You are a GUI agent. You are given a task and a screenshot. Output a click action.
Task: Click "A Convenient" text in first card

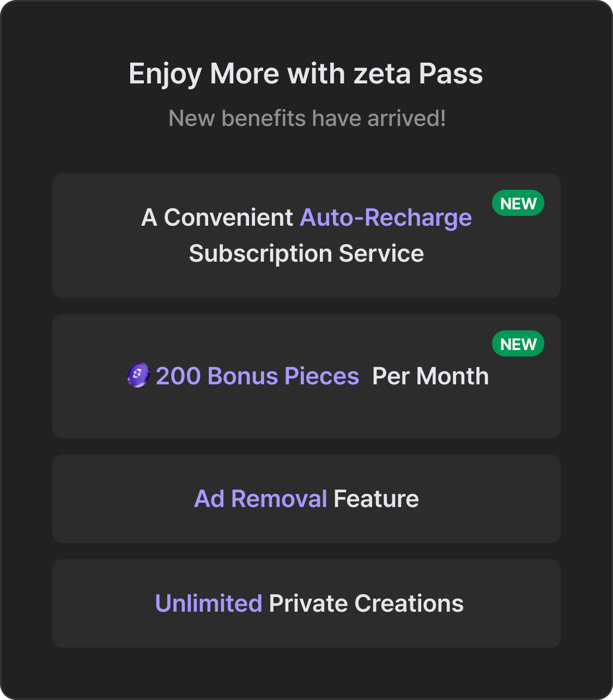click(217, 218)
